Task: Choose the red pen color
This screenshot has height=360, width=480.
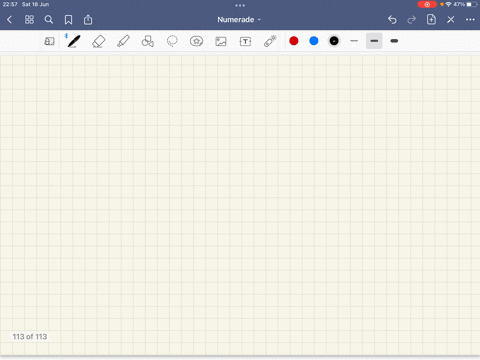Action: coord(294,41)
